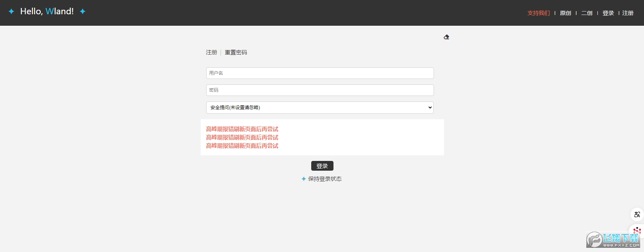Click 注册 in the top navigation bar
Screen dimensions: 644x252
tap(628, 13)
